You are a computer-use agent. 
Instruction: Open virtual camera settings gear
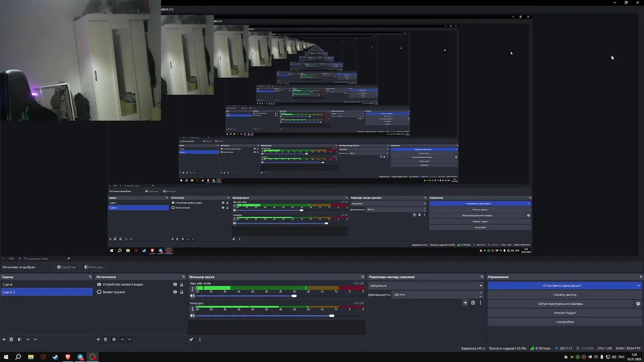638,304
